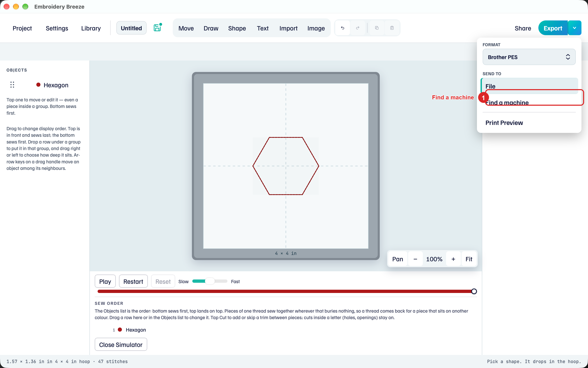Zoom in with the plus button
The width and height of the screenshot is (588, 368).
(x=453, y=259)
